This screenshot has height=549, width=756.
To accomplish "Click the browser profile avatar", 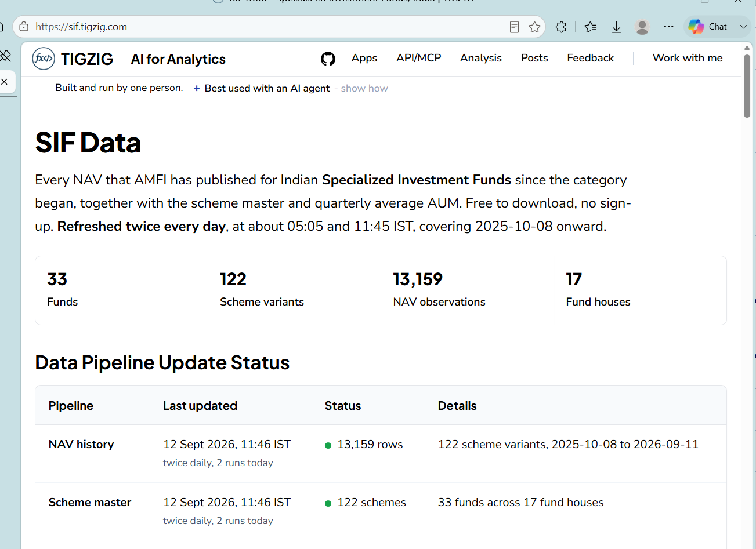I will click(x=642, y=27).
